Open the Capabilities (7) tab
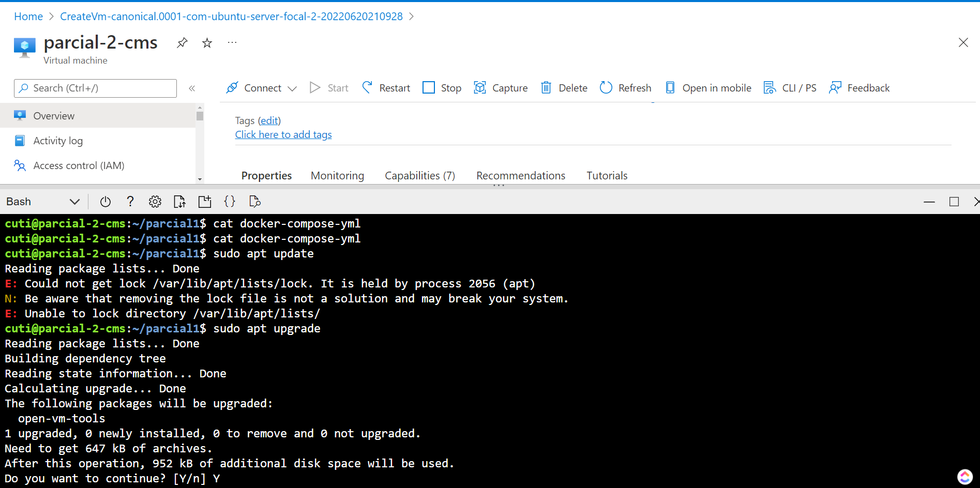 point(420,176)
